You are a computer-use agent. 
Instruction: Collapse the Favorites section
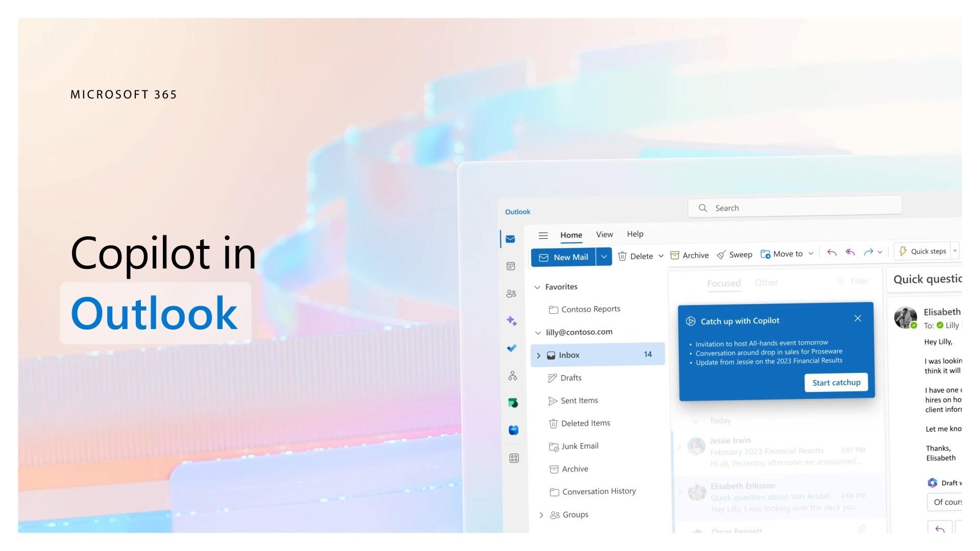tap(537, 287)
